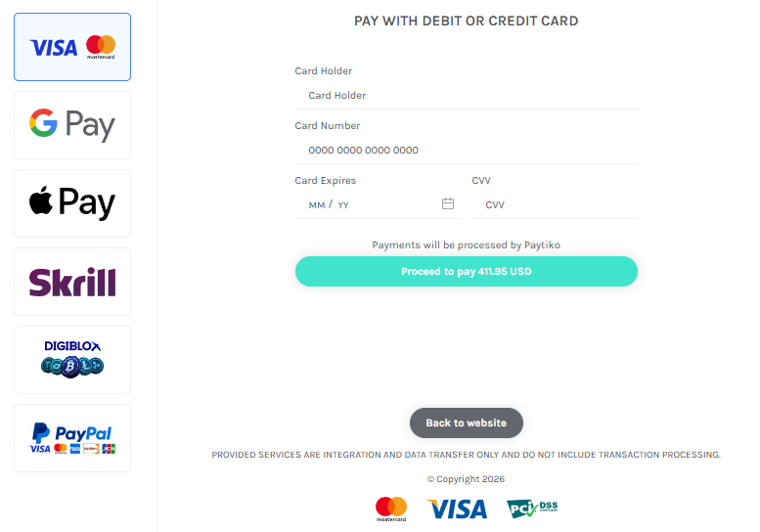760x532 pixels.
Task: Click the Back to website button
Action: click(x=466, y=423)
